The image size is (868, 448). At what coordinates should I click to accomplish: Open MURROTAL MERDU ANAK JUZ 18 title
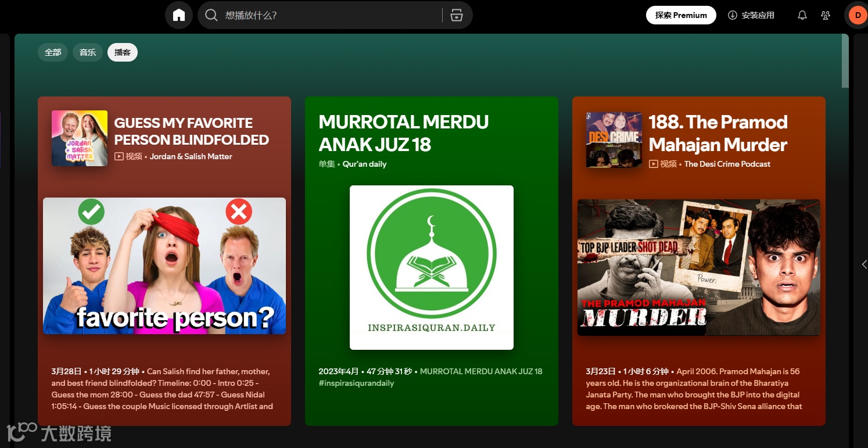404,133
